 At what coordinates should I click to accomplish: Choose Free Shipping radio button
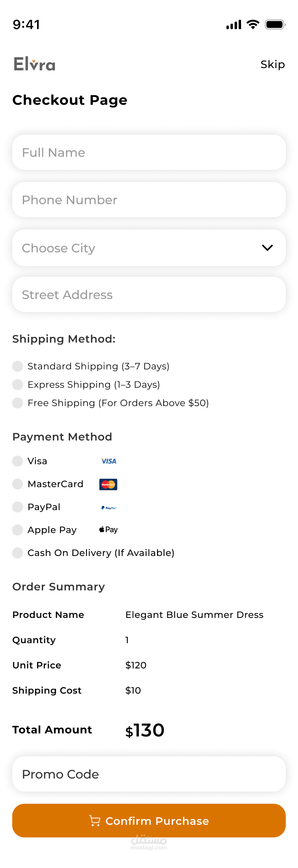pos(18,403)
